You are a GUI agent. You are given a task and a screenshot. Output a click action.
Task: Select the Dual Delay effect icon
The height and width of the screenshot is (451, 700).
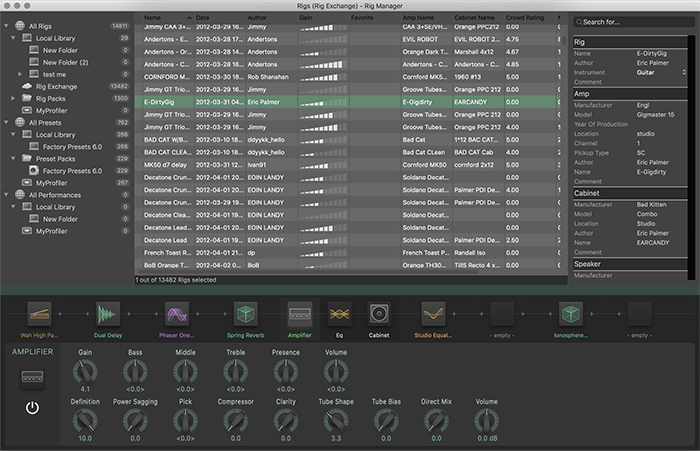(x=108, y=314)
